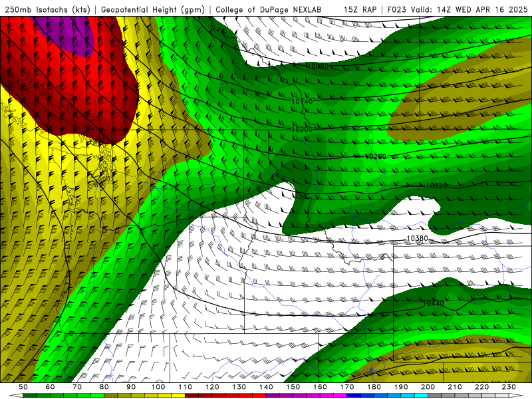The image size is (532, 399).
Task: Click the 10260 height contour label
Action: (x=376, y=156)
